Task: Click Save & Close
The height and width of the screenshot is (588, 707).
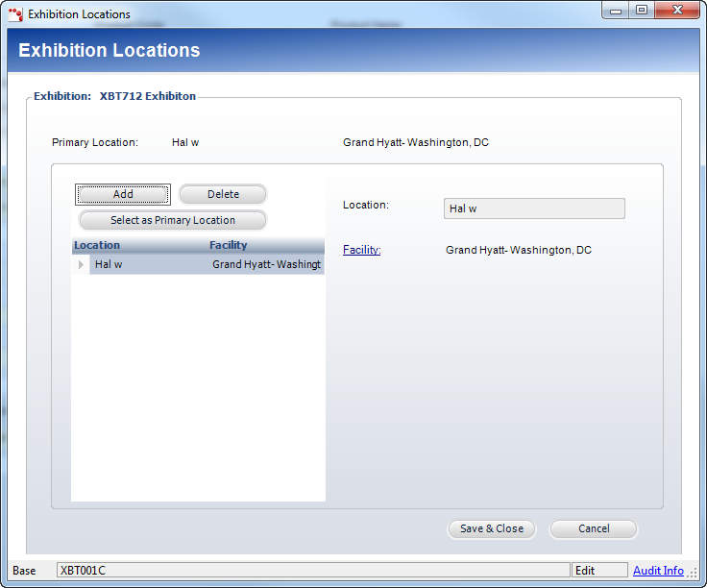Action: tap(491, 528)
